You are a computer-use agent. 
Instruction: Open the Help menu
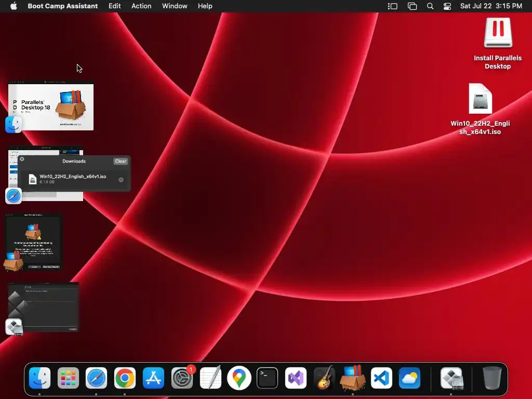point(205,6)
